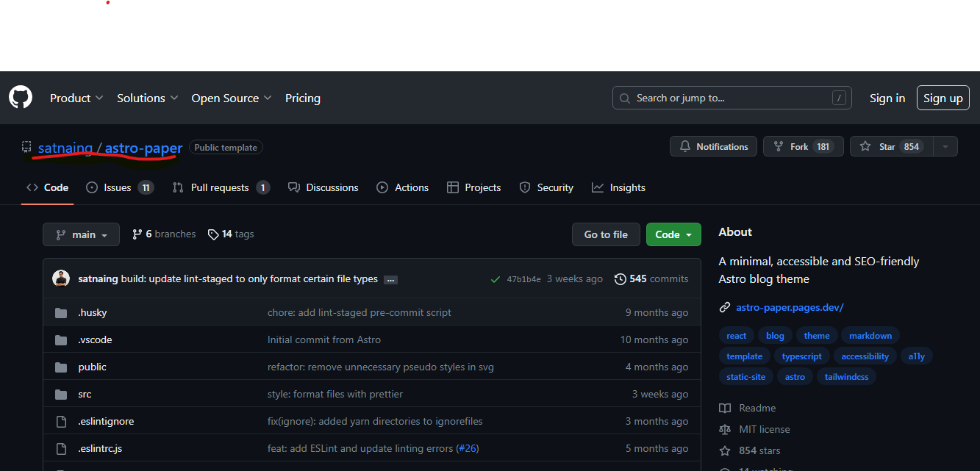Open the Open Source menu dropdown

click(232, 98)
